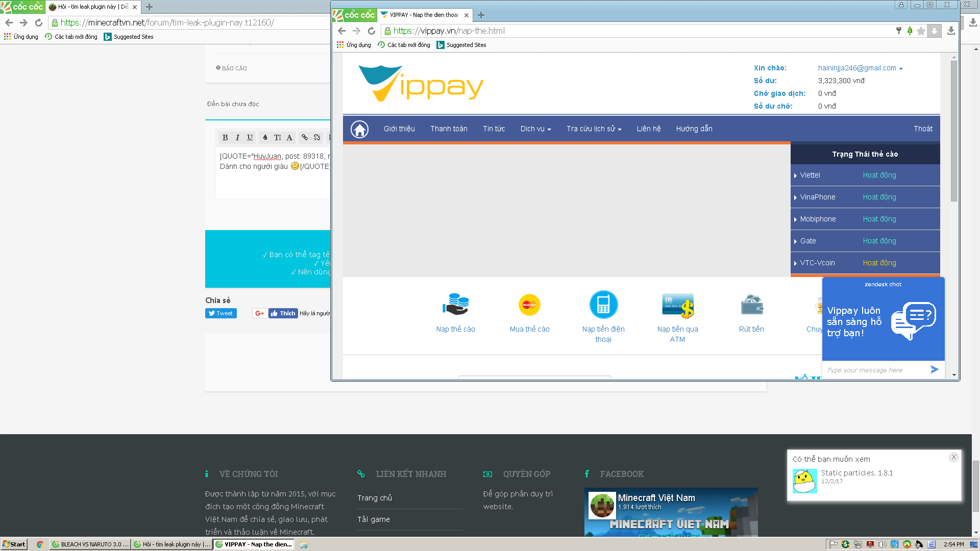The height and width of the screenshot is (551, 980).
Task: Expand the Dịch vụ dropdown menu
Action: pos(535,129)
